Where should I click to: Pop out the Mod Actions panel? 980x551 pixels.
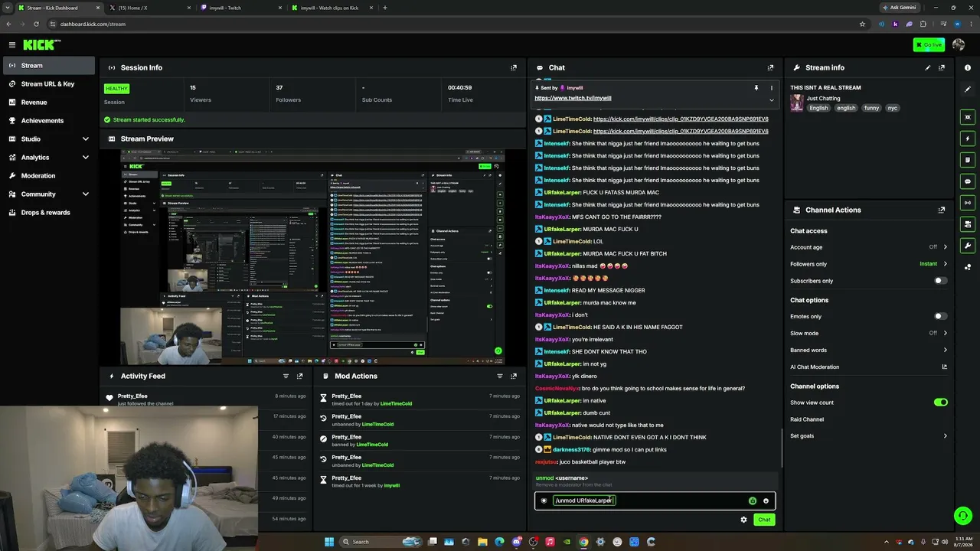tap(514, 376)
